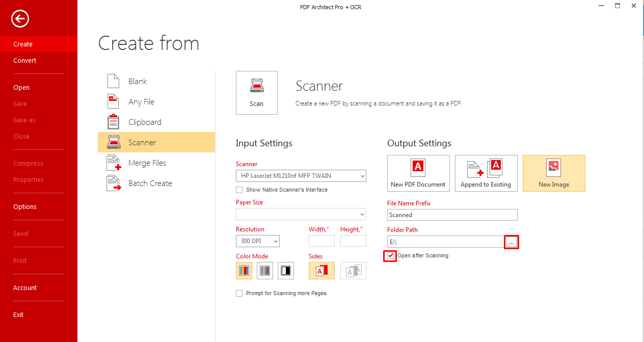Click the back arrow icon
644x342 pixels.
(x=20, y=19)
